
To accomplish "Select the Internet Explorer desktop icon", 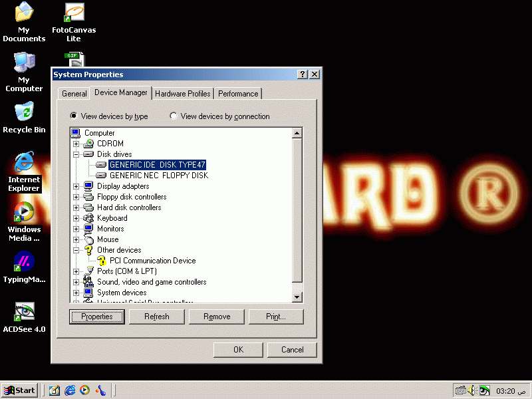I will pos(24,172).
